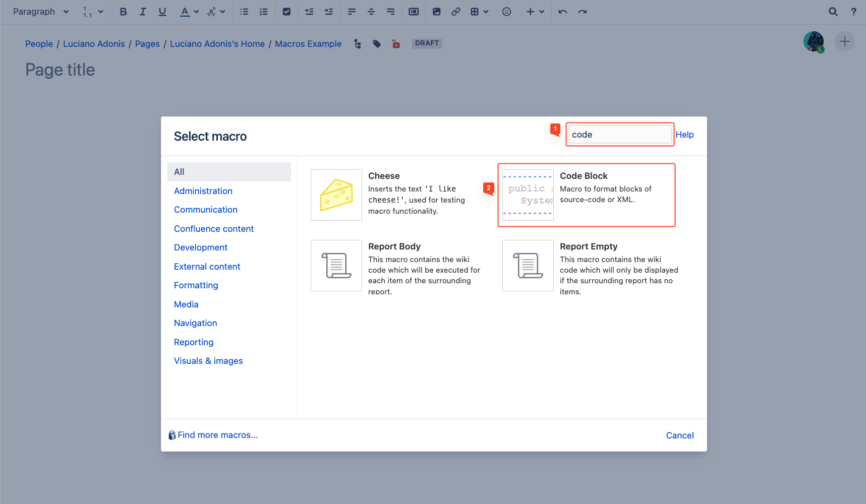Toggle bold formatting in the toolbar
Viewport: 866px width, 504px height.
pyautogui.click(x=123, y=12)
